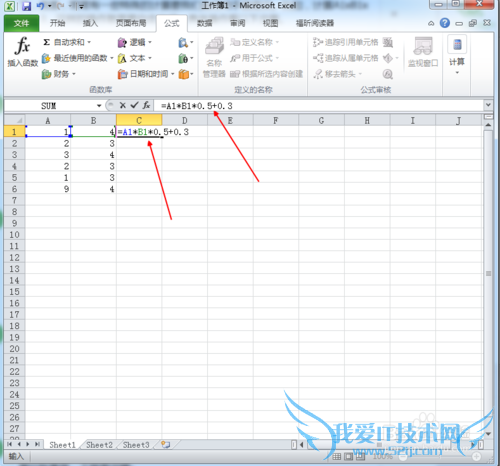Switch to Sheet2 worksheet tab
500x466 pixels.
(99, 445)
